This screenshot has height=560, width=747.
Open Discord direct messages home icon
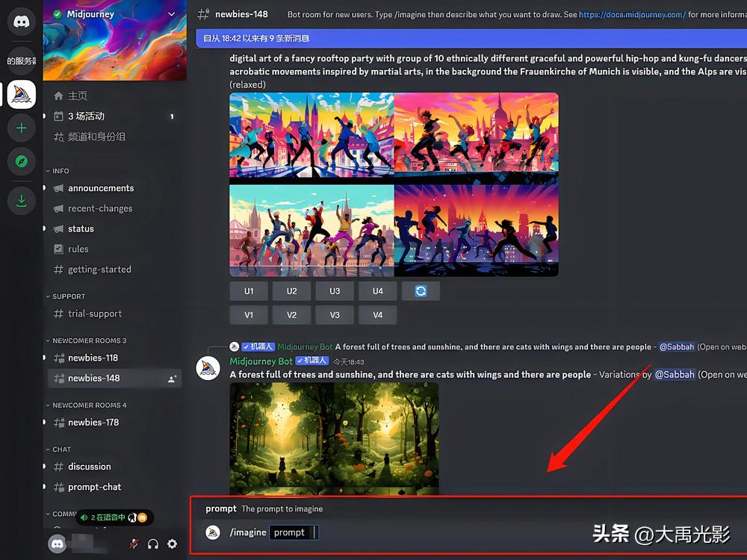coord(21,22)
